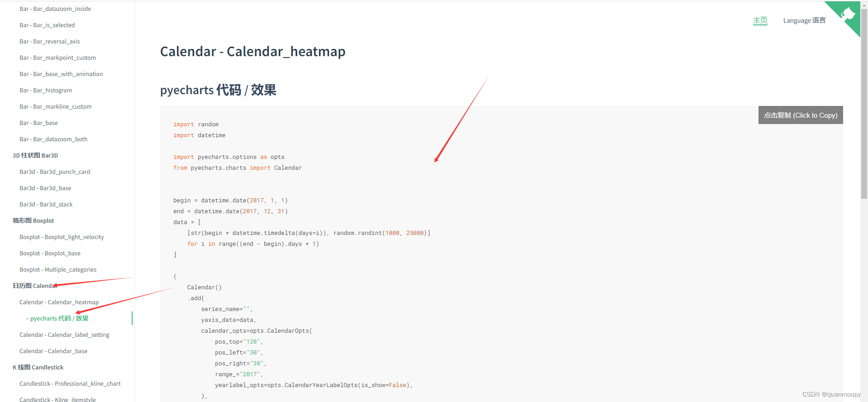The image size is (868, 402).
Task: Click 'from pyecharts.charts import Calendar' line
Action: click(x=238, y=167)
